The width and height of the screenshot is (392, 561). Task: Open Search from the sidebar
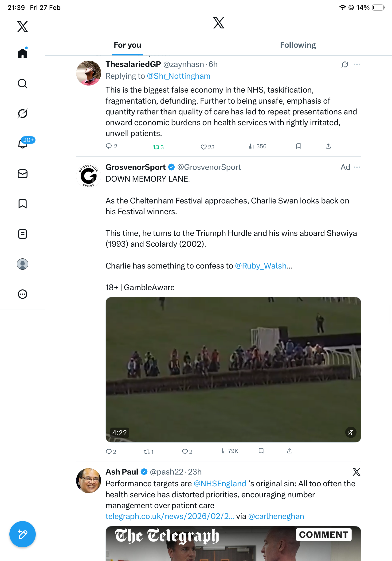point(23,84)
